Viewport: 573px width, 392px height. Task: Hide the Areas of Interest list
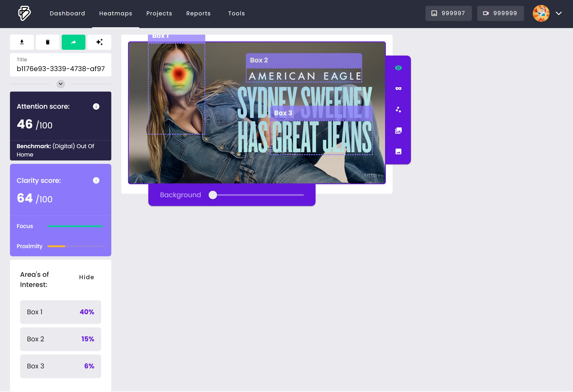tap(87, 277)
